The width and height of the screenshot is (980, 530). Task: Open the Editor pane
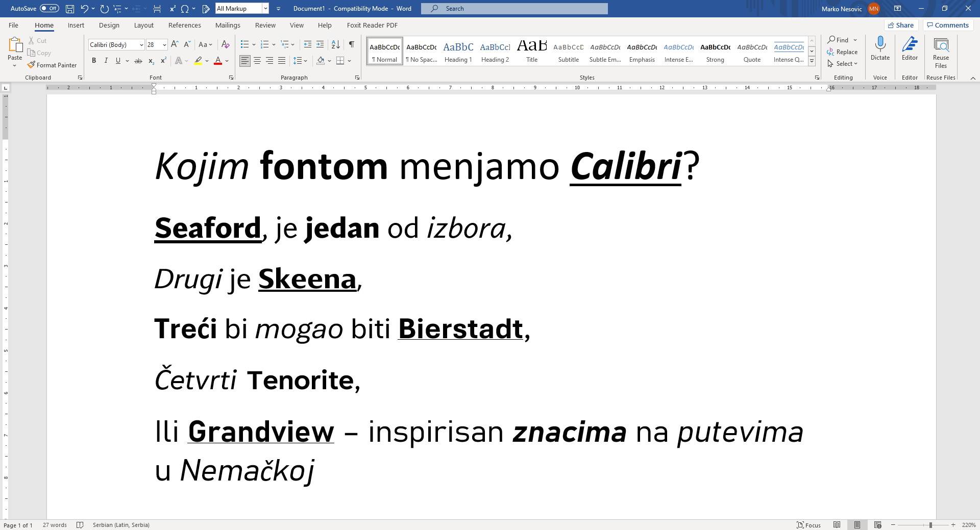point(910,48)
